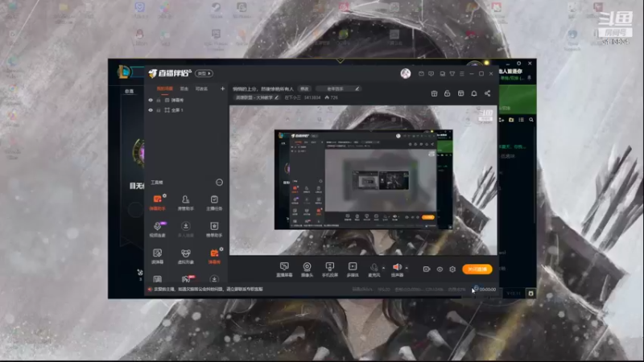The height and width of the screenshot is (362, 644).
Task: Hide the 全屏 1 layer with its eye icon
Action: (x=151, y=110)
